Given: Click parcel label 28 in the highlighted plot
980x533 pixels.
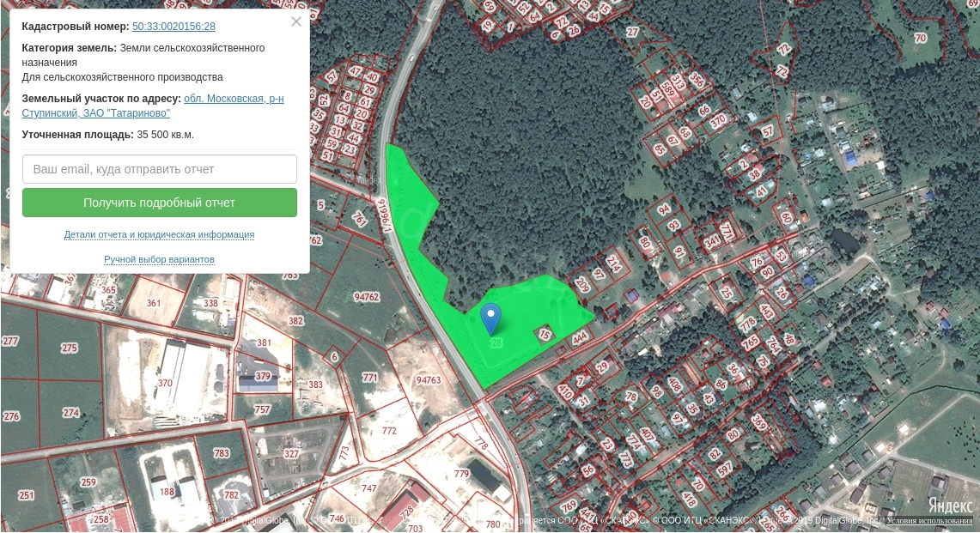Looking at the screenshot, I should pyautogui.click(x=496, y=342).
